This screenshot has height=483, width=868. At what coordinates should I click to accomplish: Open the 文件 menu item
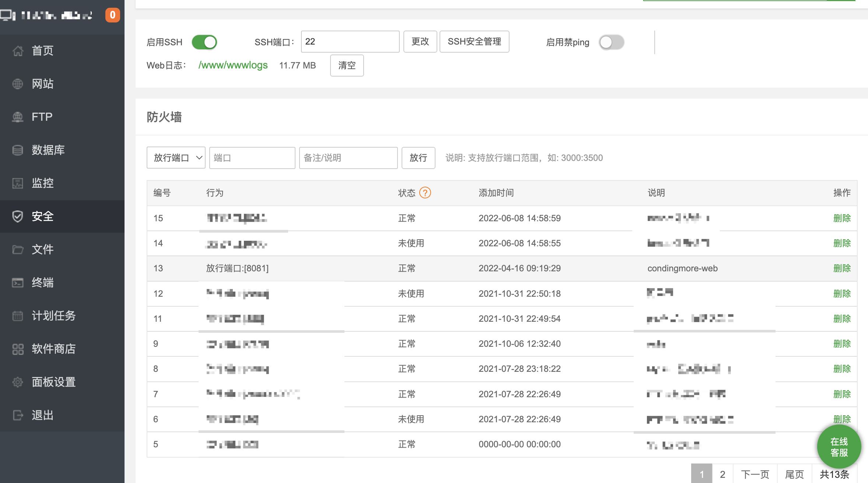pyautogui.click(x=42, y=250)
